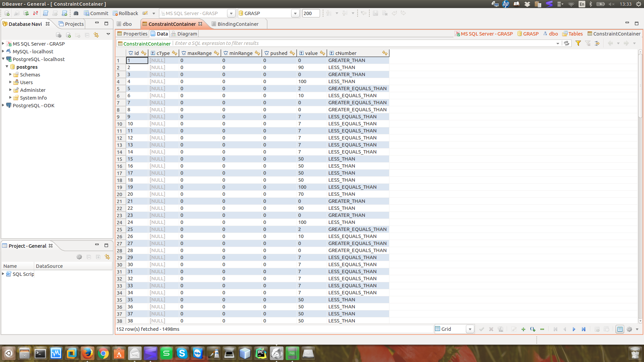
Task: Switch to the BindingContainer tab
Action: 238,24
